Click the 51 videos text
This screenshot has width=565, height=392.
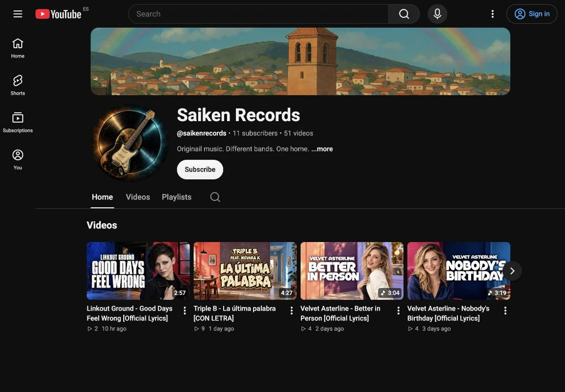point(299,133)
